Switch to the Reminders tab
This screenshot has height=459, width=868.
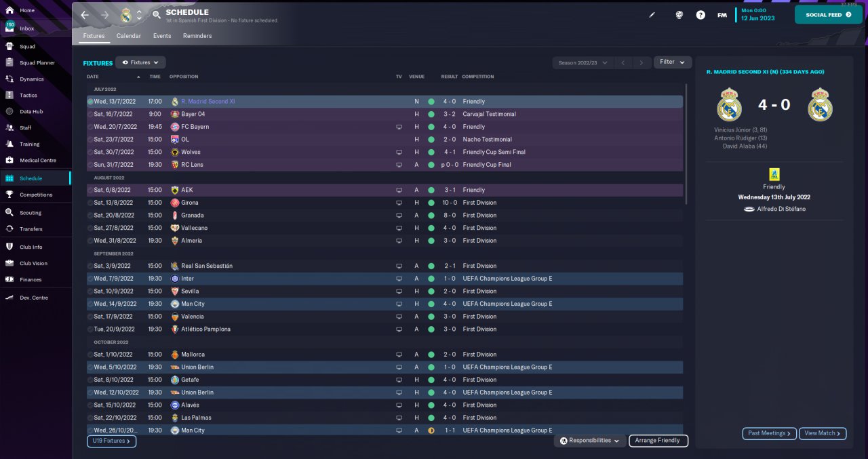point(197,36)
